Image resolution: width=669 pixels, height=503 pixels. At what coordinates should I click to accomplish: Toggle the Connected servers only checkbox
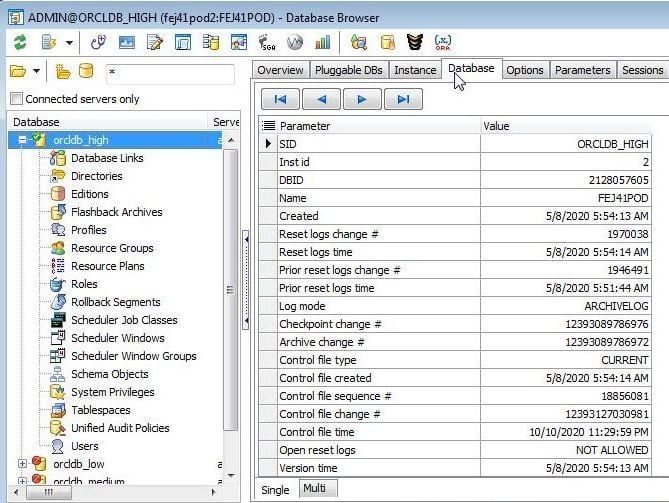coord(16,99)
